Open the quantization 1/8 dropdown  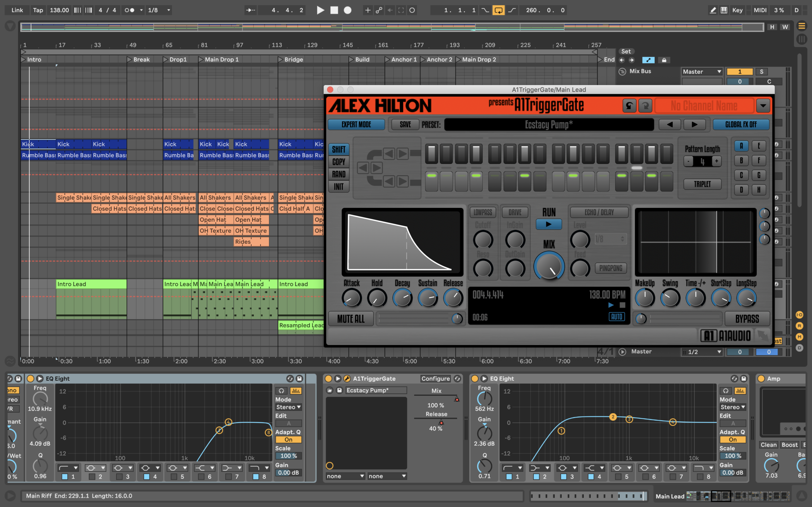160,10
